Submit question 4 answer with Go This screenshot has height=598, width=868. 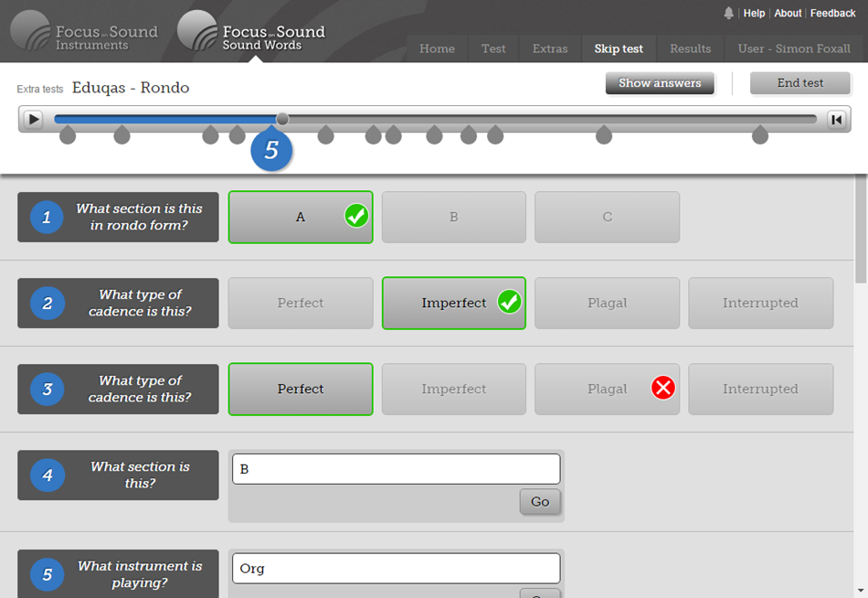[x=540, y=502]
